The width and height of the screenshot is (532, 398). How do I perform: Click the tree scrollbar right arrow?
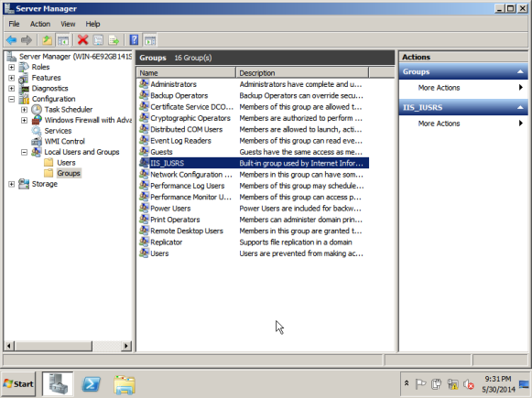pyautogui.click(x=126, y=346)
